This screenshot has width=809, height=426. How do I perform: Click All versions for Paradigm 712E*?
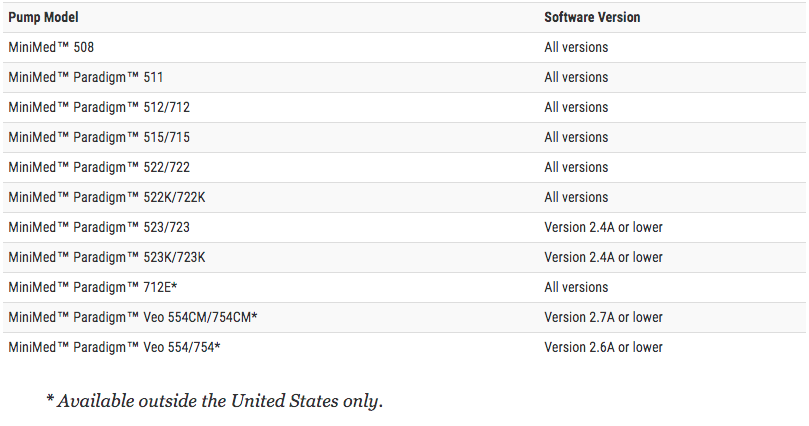click(x=576, y=287)
